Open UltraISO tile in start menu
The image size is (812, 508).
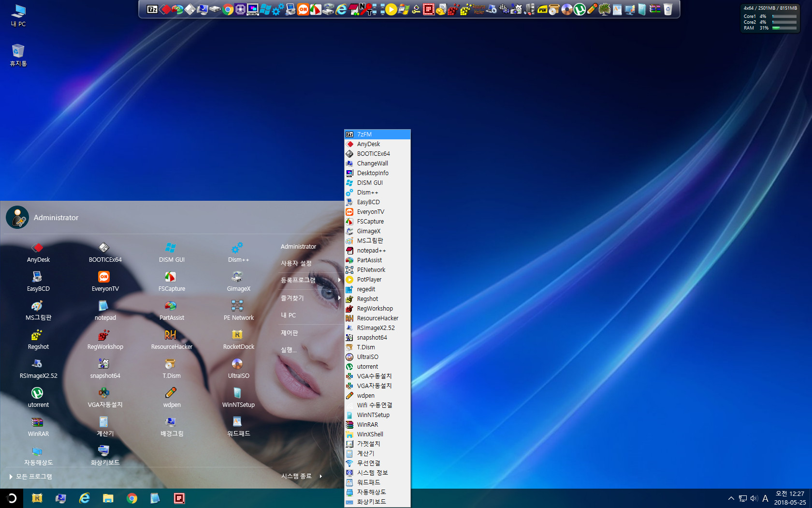click(238, 369)
